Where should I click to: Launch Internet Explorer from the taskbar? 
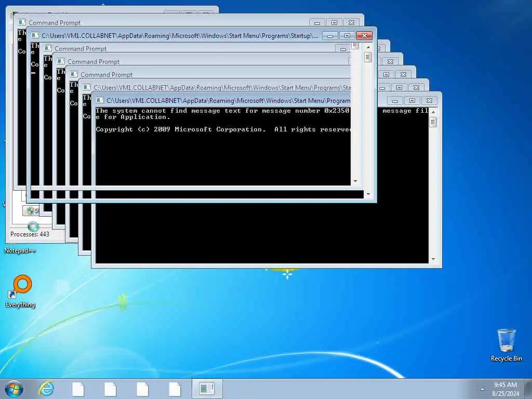click(46, 389)
